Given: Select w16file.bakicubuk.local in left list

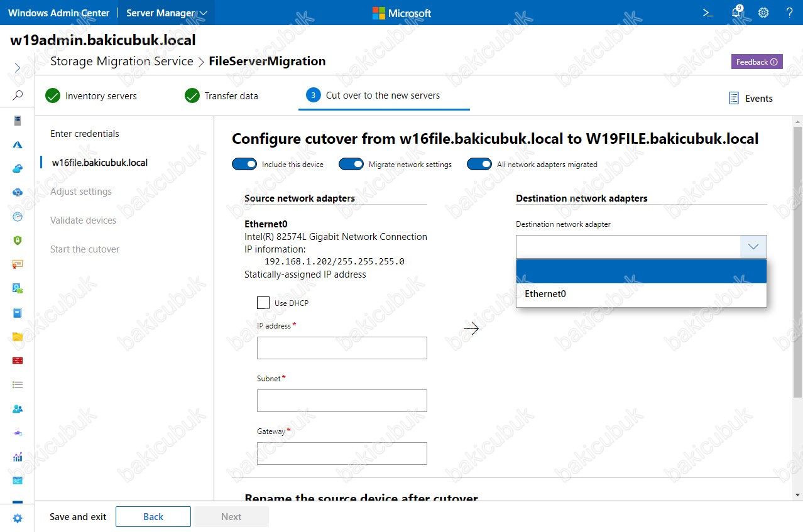Looking at the screenshot, I should (100, 163).
